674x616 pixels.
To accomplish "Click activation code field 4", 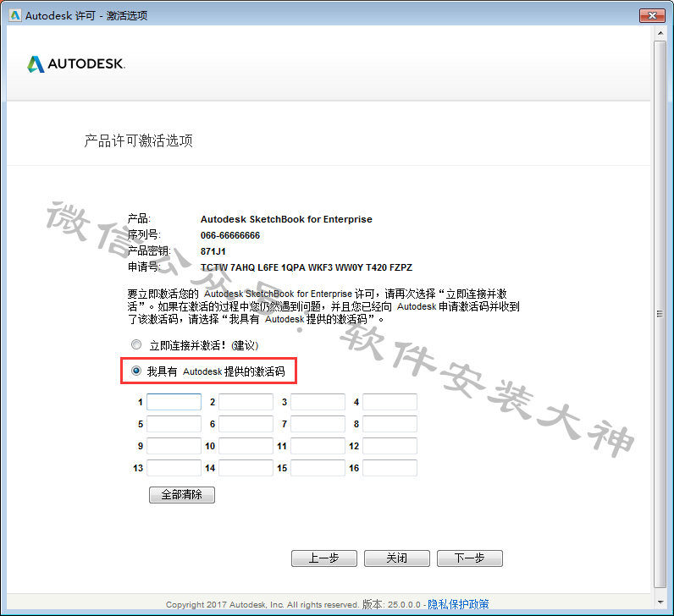I will pos(389,402).
